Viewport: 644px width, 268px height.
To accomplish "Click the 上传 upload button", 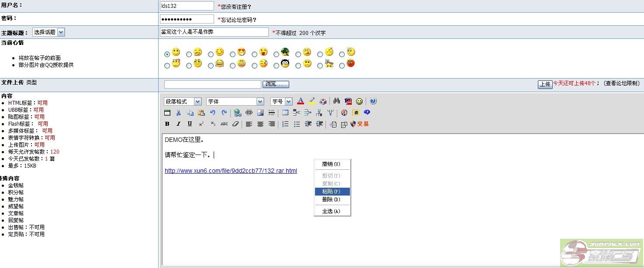I will 545,84.
